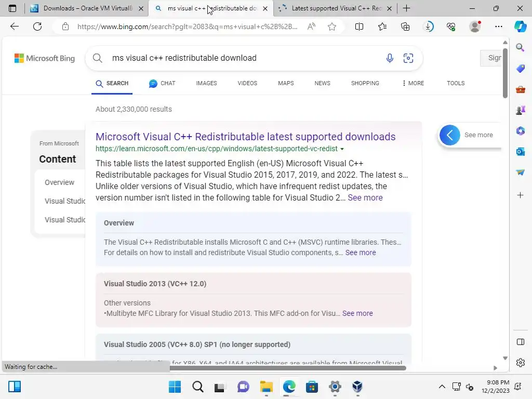This screenshot has height=399, width=532.
Task: Select the IMAGES search tab
Action: coord(206,84)
